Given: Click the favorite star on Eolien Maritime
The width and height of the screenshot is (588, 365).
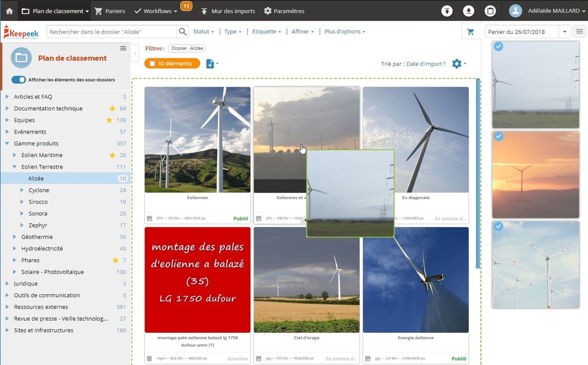Looking at the screenshot, I should [112, 155].
